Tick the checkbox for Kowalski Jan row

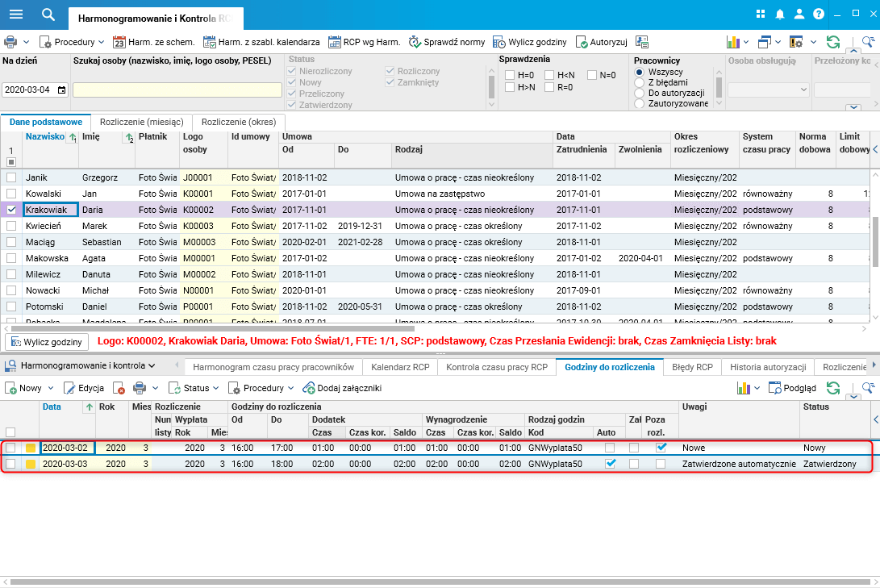[11, 194]
